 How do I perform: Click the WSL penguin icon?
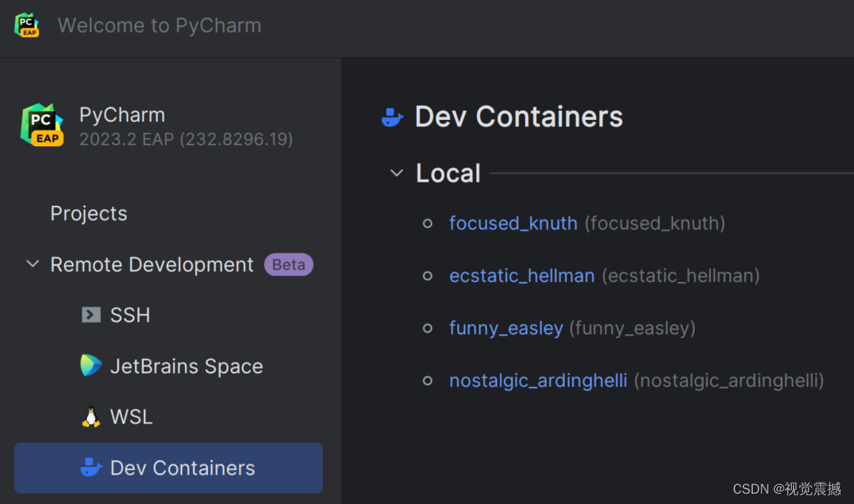tap(91, 417)
